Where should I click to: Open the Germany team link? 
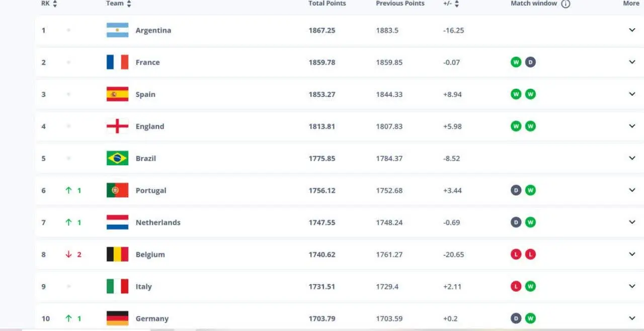pos(152,318)
